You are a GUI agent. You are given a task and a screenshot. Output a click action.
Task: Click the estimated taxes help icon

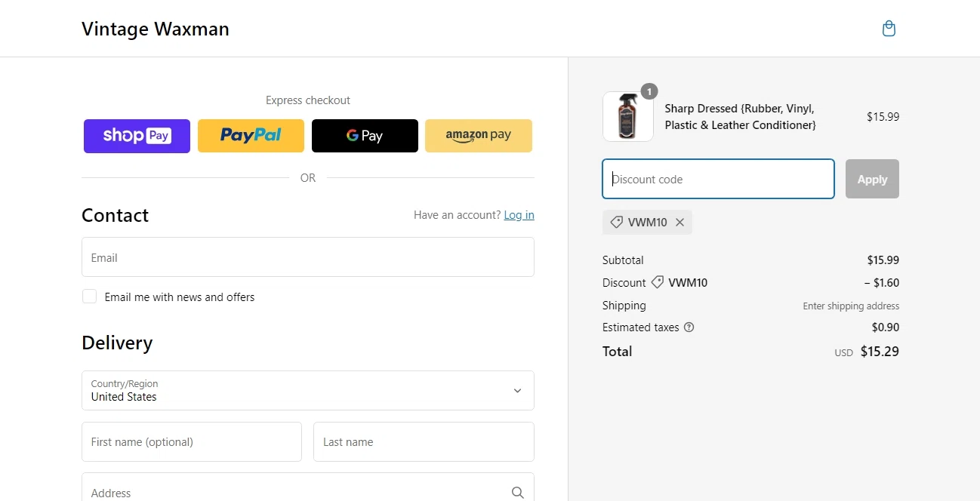(689, 327)
